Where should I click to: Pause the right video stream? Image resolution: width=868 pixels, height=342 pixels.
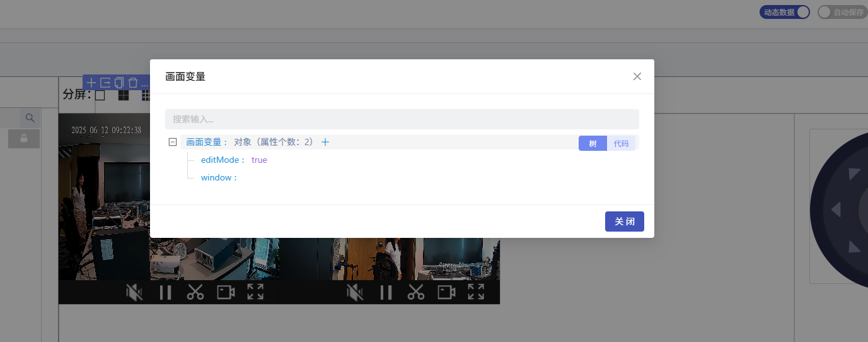coord(386,292)
